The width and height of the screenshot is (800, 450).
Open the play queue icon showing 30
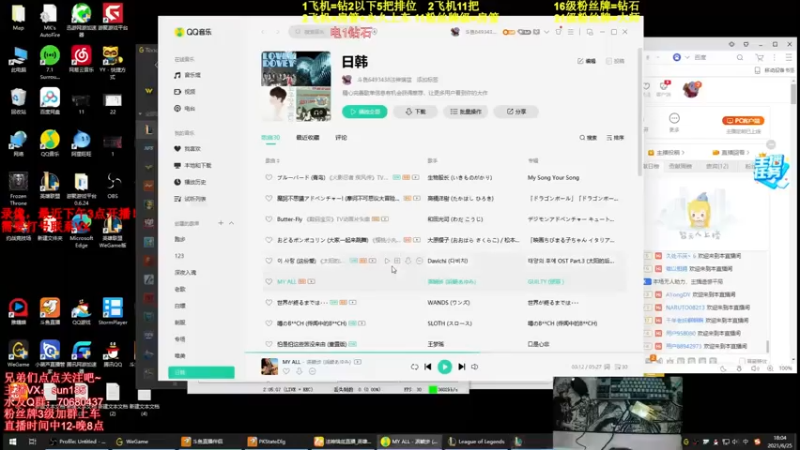pyautogui.click(x=621, y=367)
